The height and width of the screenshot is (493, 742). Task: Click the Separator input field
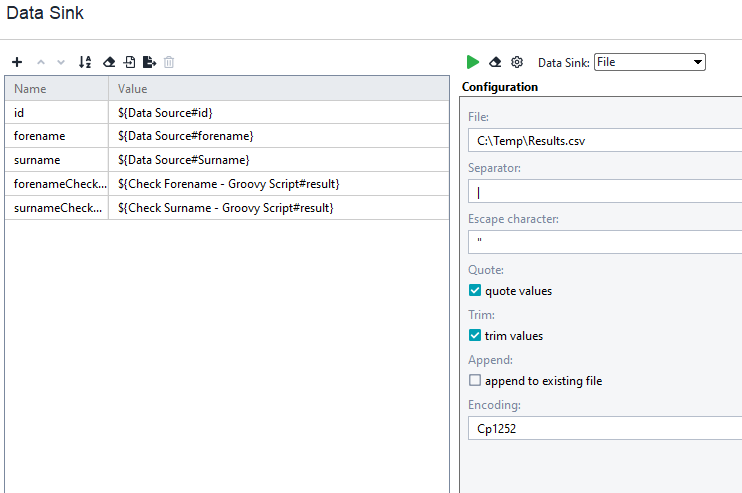click(x=604, y=192)
